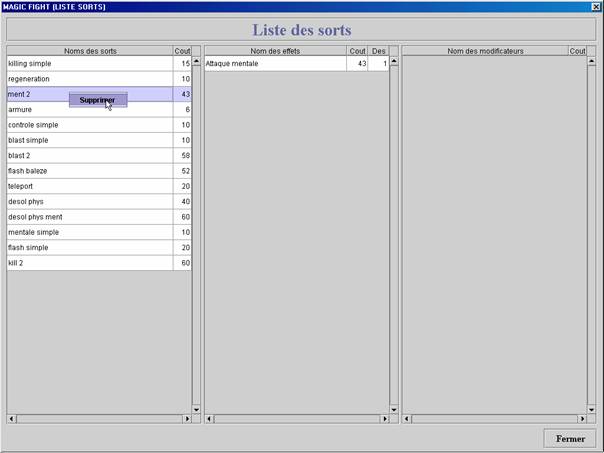
Task: Select the 'blast simple' spell row
Action: pos(99,140)
